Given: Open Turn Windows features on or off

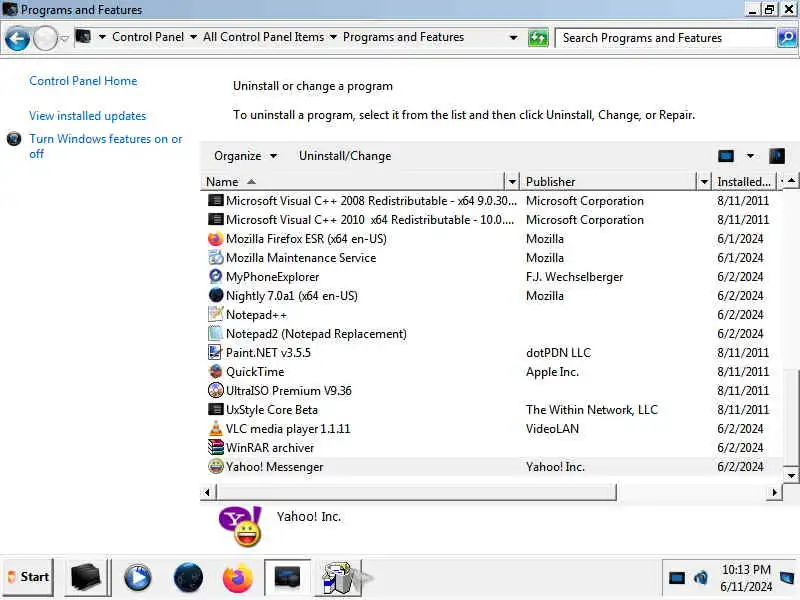Looking at the screenshot, I should coord(106,146).
